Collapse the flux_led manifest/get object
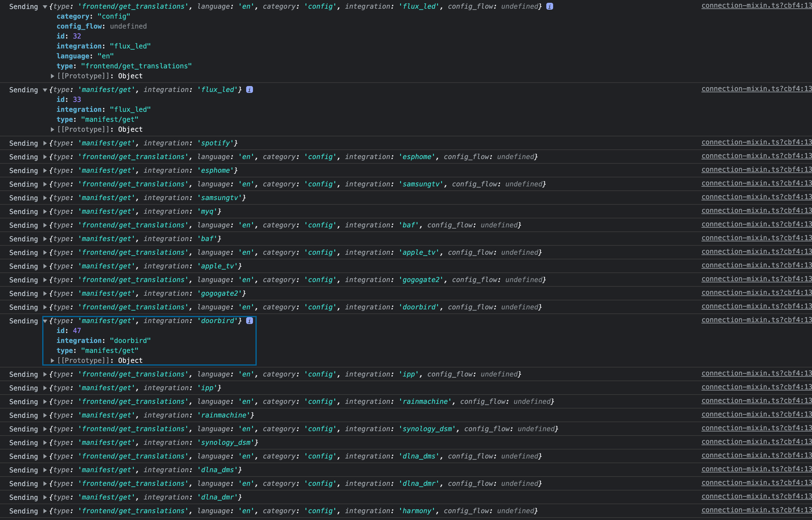The height and width of the screenshot is (520, 812). 45,90
